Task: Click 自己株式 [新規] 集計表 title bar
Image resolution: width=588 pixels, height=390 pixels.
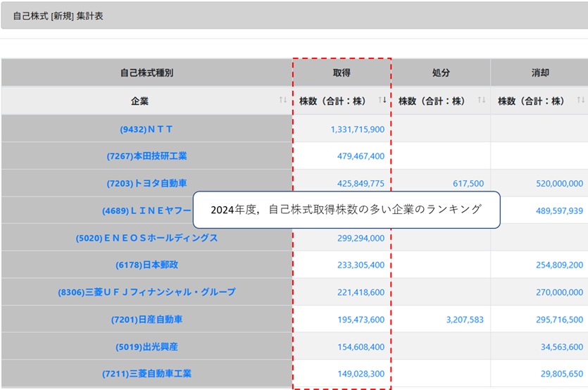Action: tap(294, 15)
